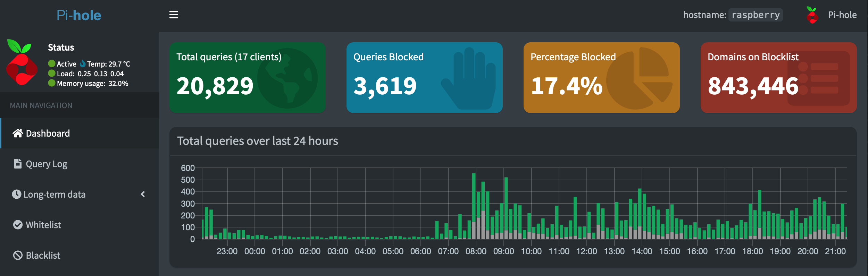868x276 pixels.
Task: Open the Total queries 20,829 card
Action: pos(247,78)
